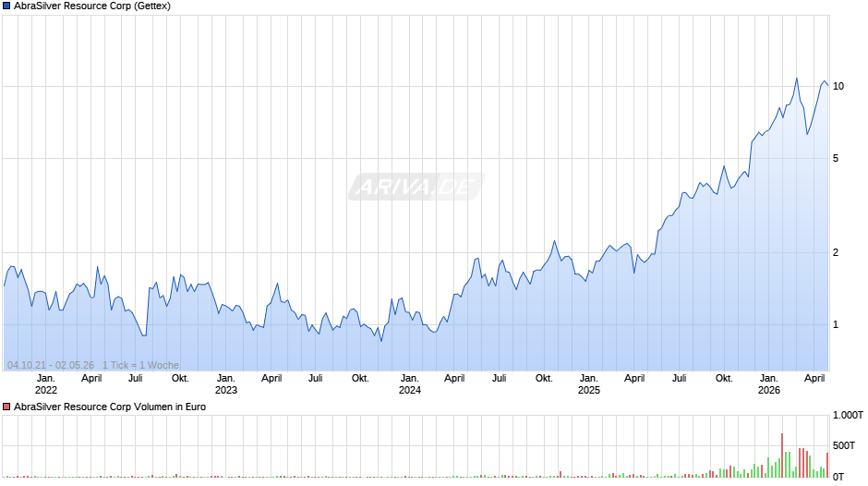Click the price axis label '10'
The width and height of the screenshot is (868, 486).
click(x=838, y=87)
